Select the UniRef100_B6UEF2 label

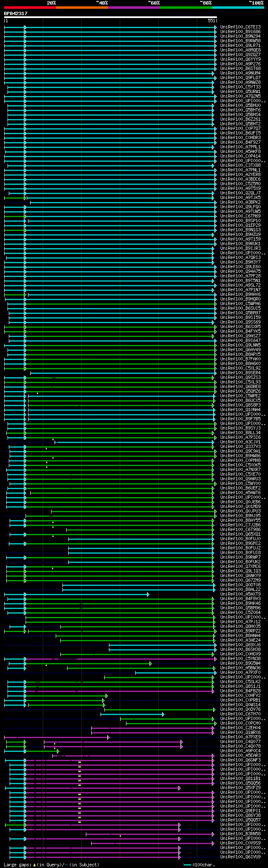coord(240,488)
